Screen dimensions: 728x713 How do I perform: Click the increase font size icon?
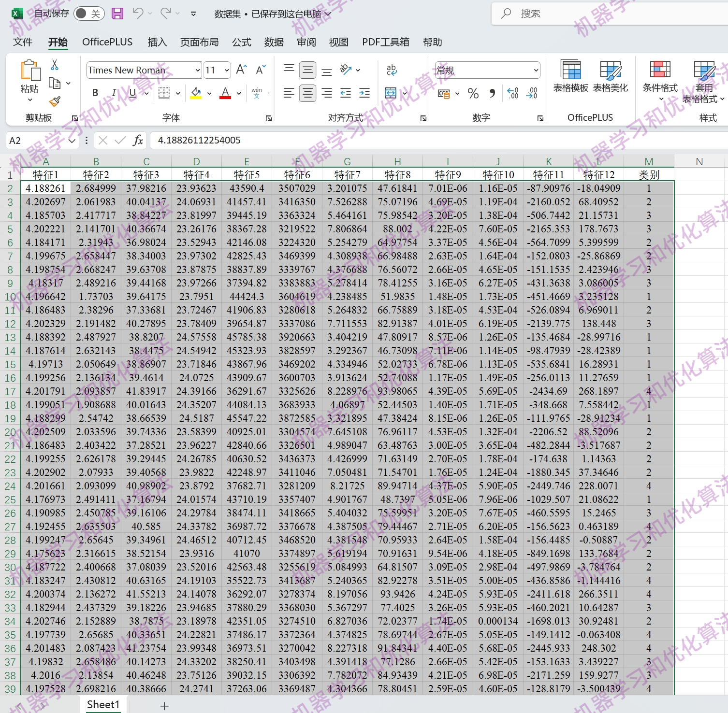pos(240,70)
